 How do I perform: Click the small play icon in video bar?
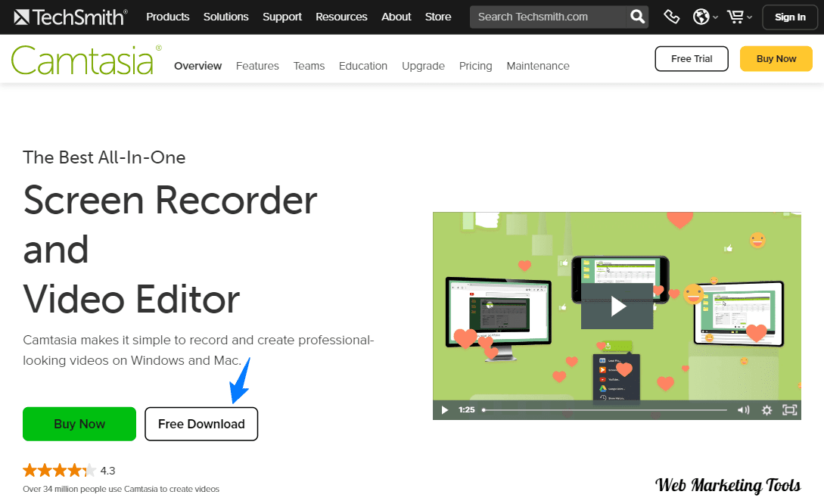[x=445, y=410]
